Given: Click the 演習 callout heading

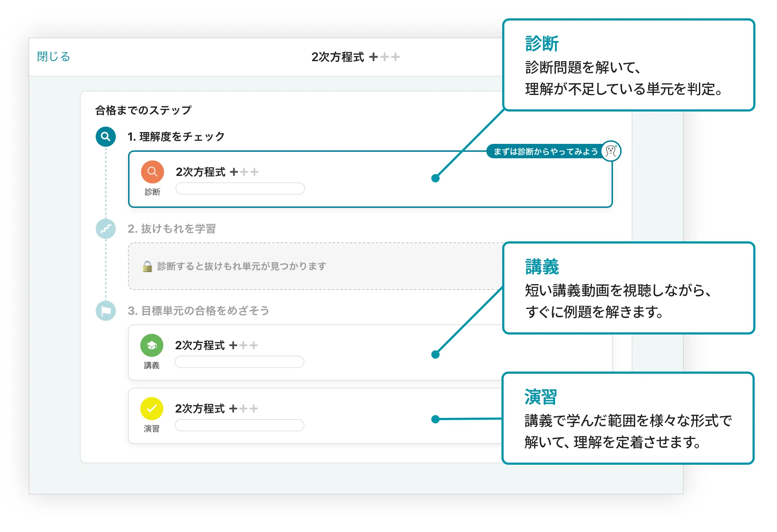Looking at the screenshot, I should (x=541, y=397).
